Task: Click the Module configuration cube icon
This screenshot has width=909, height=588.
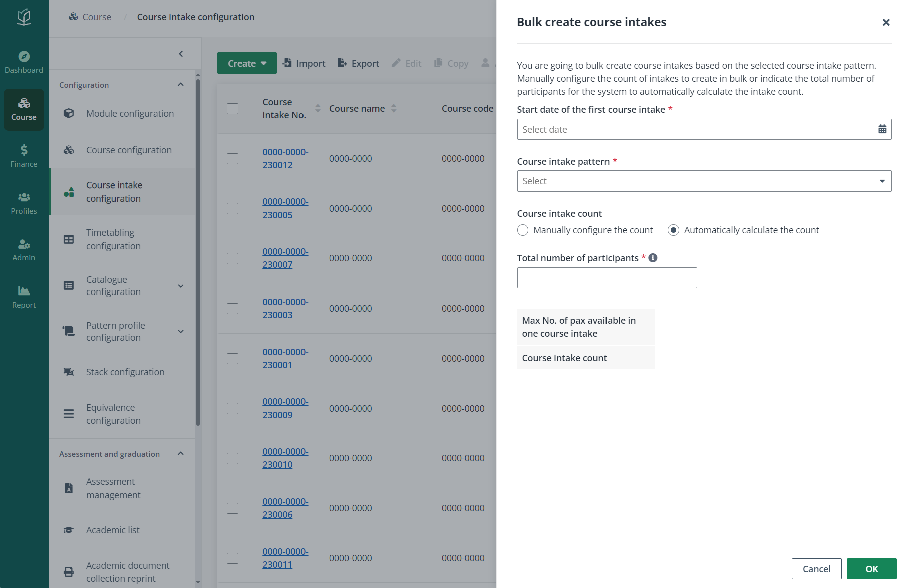Action: pos(69,113)
